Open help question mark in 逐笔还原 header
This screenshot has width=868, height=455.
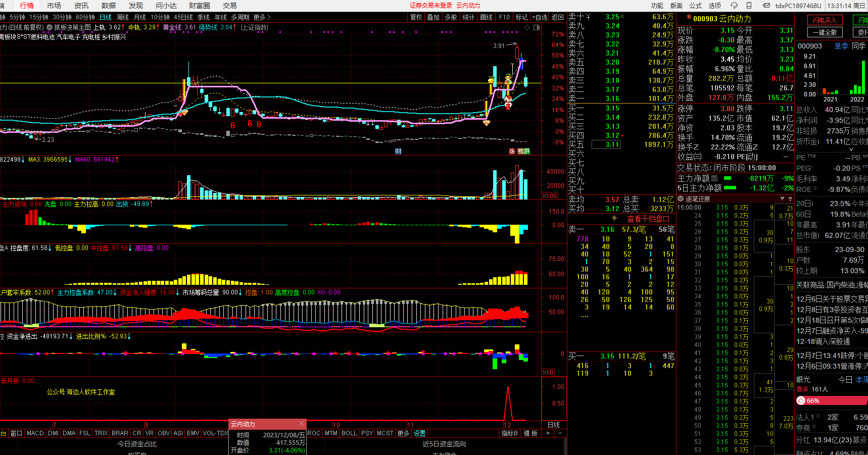point(790,199)
